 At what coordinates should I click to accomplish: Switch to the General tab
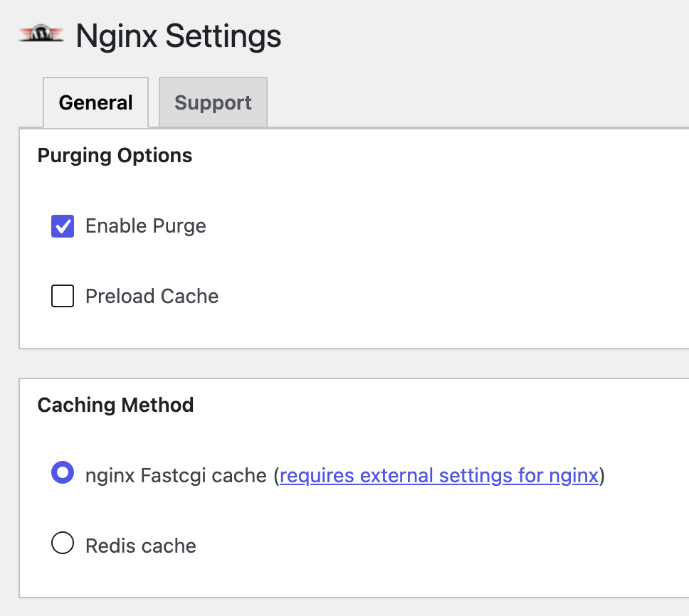[96, 102]
